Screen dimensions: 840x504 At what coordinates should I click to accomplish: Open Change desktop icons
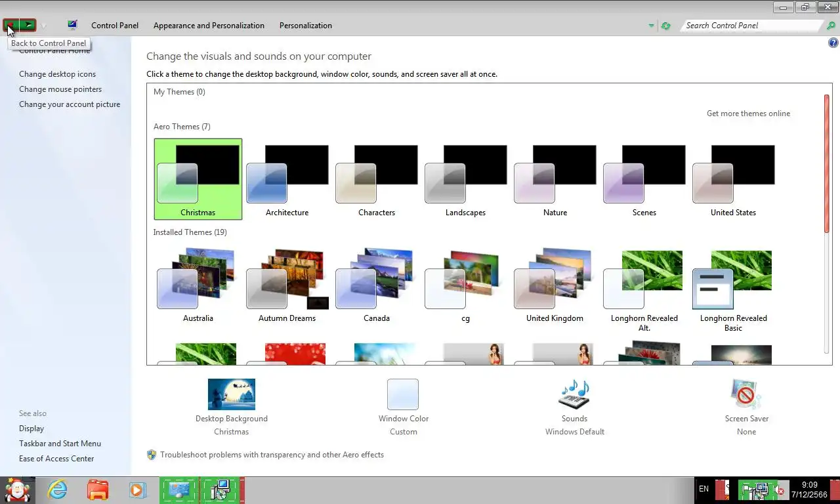click(x=57, y=74)
